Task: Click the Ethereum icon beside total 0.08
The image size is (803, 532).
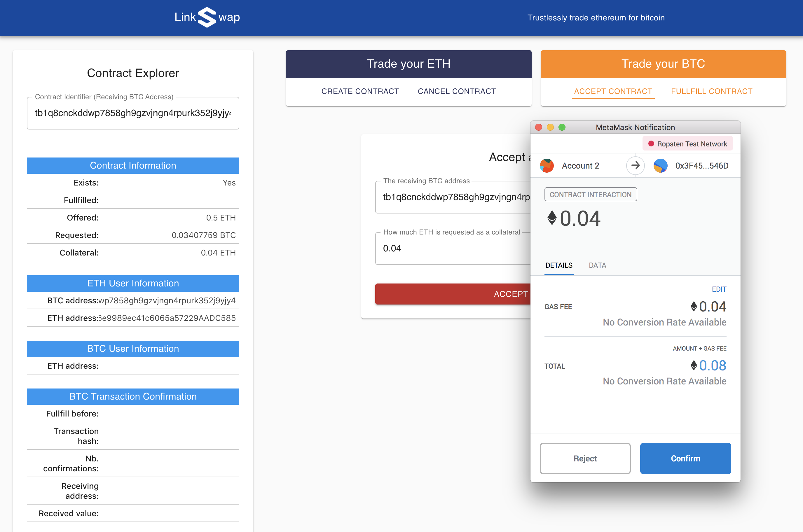Action: [694, 365]
